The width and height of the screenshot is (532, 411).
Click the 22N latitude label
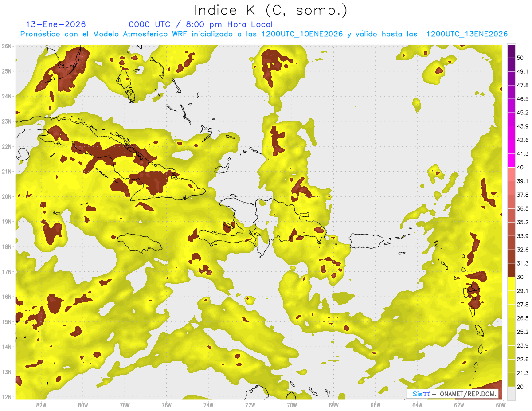point(7,146)
